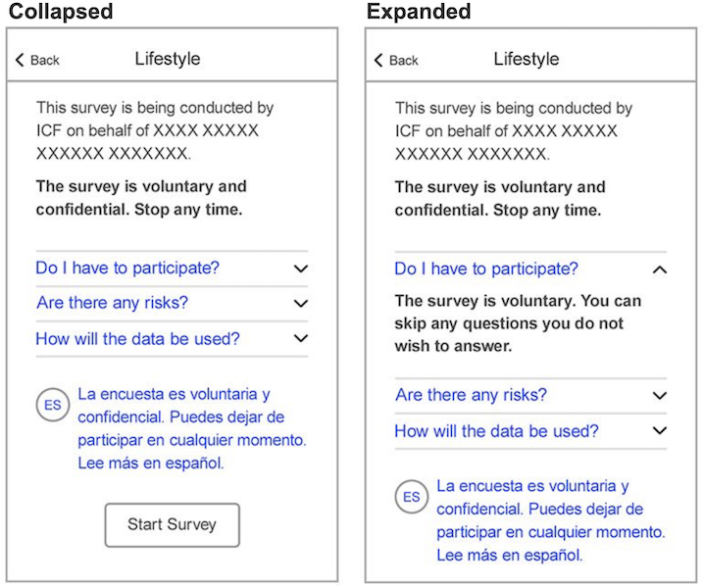This screenshot has height=588, width=703.
Task: Open "Do I have to participate?" link in Collapsed
Action: [127, 268]
